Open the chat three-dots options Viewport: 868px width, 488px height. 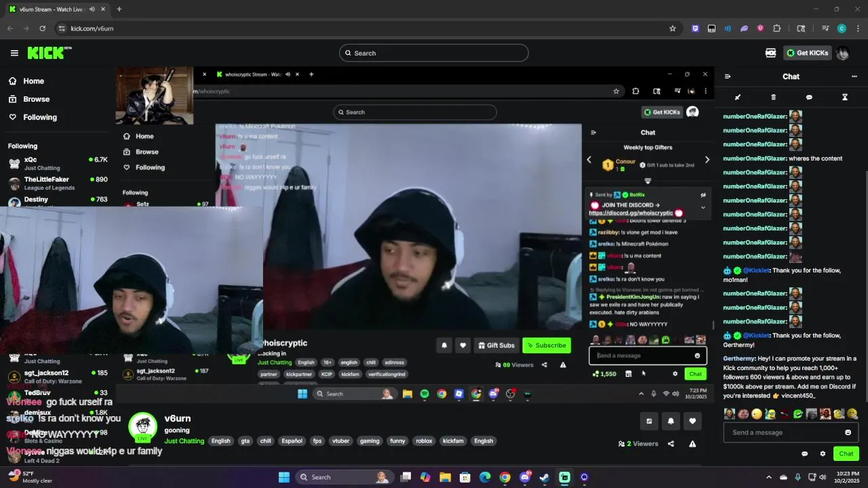click(854, 77)
